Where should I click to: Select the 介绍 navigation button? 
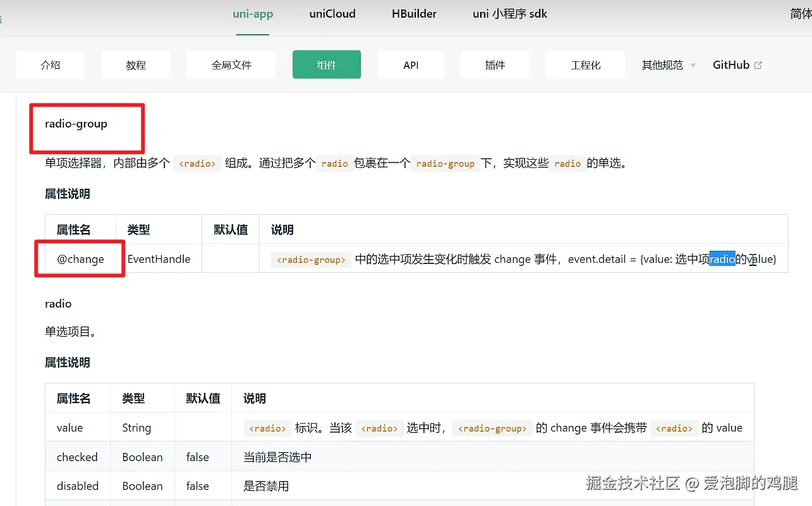tap(51, 64)
